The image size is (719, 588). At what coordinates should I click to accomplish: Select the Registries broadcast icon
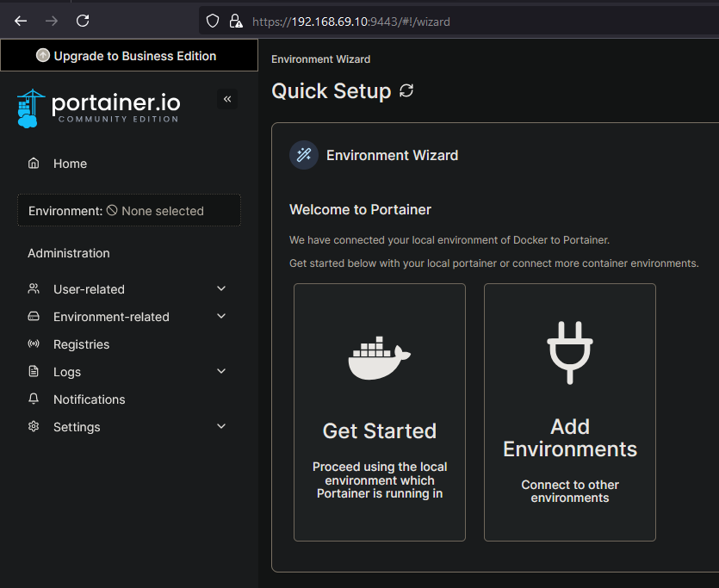(x=33, y=344)
